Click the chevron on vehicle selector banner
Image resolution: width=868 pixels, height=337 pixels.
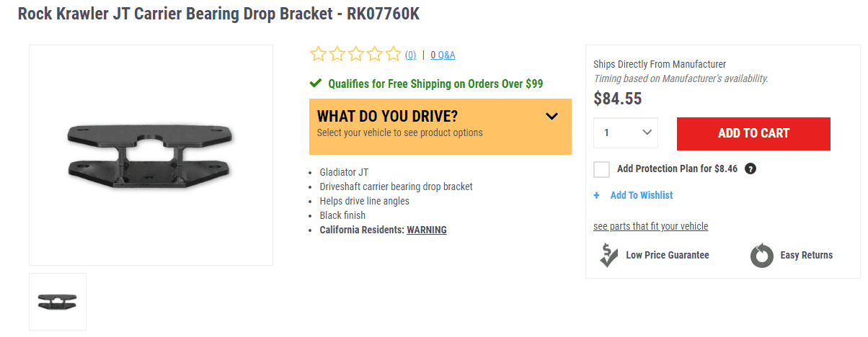[552, 116]
